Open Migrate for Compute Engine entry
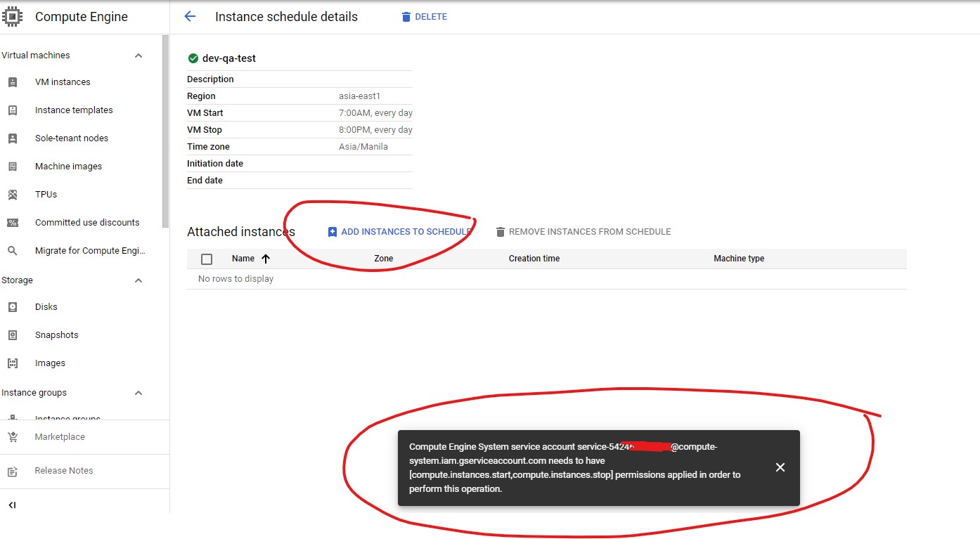 tap(90, 250)
